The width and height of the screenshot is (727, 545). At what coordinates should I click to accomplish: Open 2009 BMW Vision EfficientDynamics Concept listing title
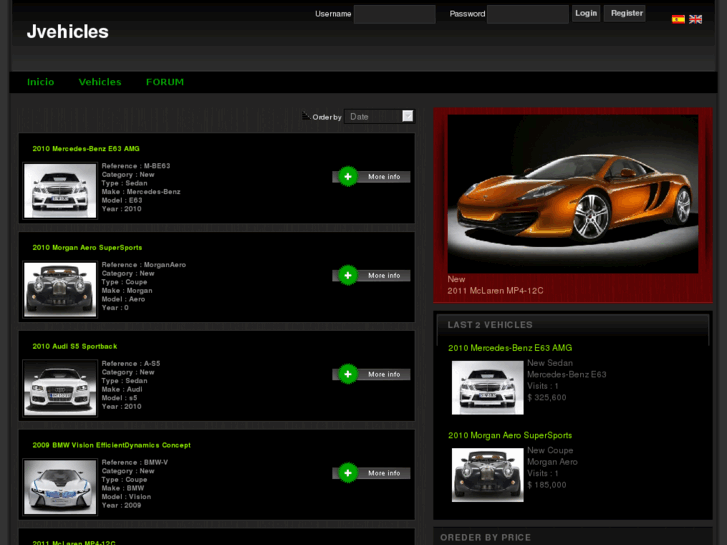[111, 445]
